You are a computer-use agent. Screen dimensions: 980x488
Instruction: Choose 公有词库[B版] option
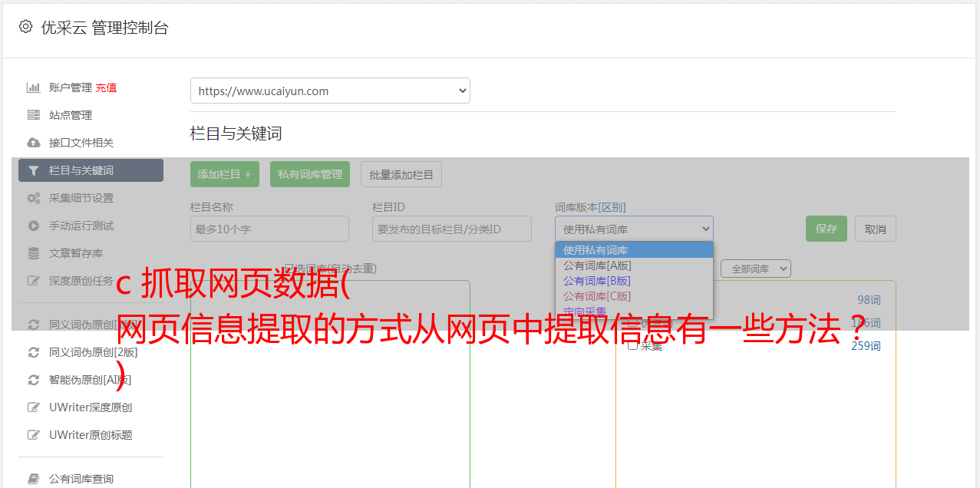pyautogui.click(x=634, y=281)
